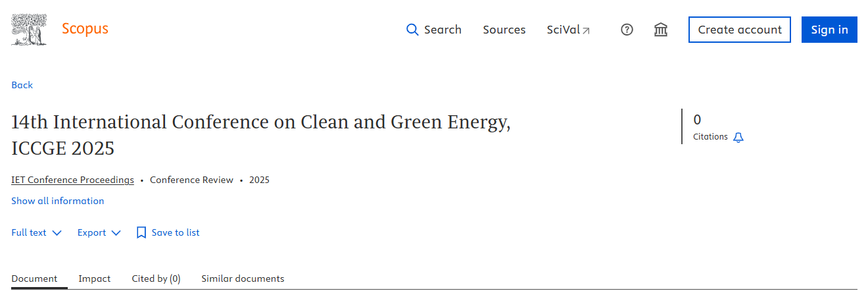Expand Show all information
The image size is (868, 291).
click(x=58, y=201)
